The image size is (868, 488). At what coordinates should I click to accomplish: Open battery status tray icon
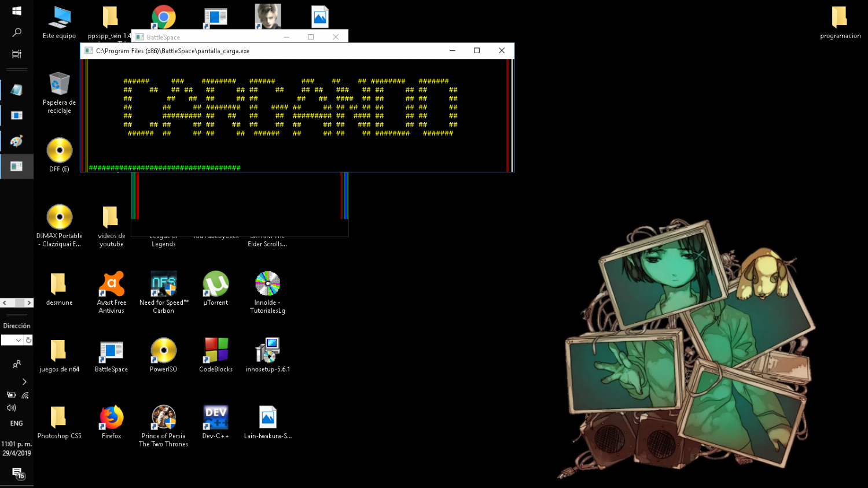pyautogui.click(x=11, y=395)
